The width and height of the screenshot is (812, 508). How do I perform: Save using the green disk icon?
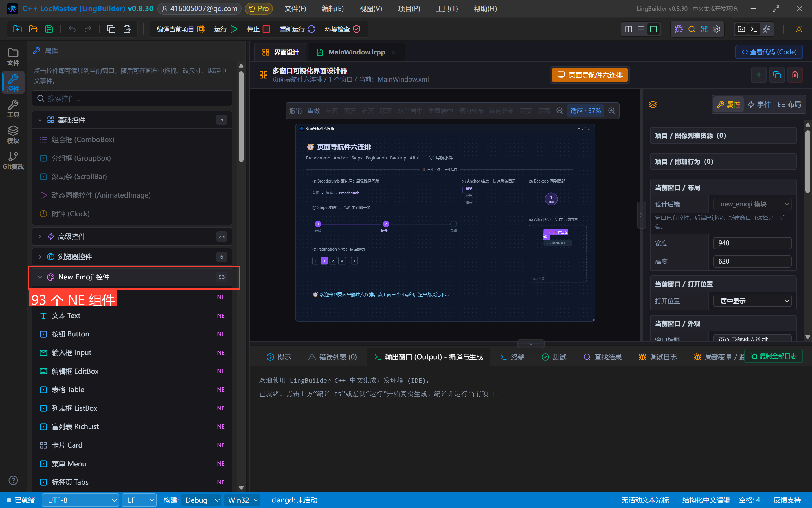pyautogui.click(x=49, y=29)
